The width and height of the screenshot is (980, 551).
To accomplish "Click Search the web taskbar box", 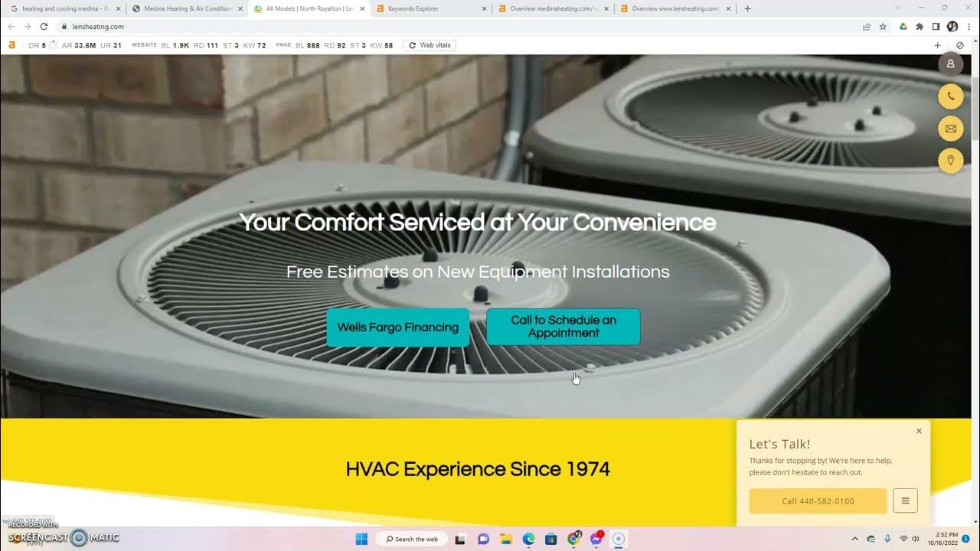I will point(412,539).
